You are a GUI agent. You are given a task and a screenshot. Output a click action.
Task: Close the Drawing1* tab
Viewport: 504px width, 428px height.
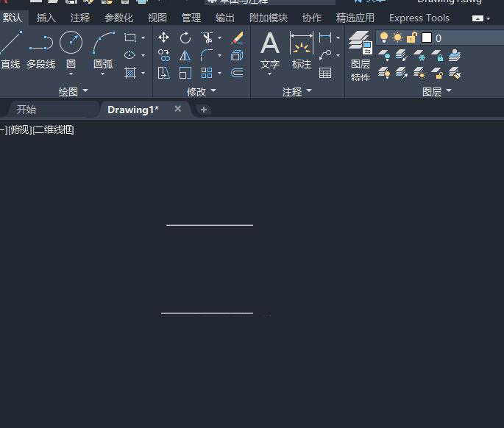(x=178, y=109)
